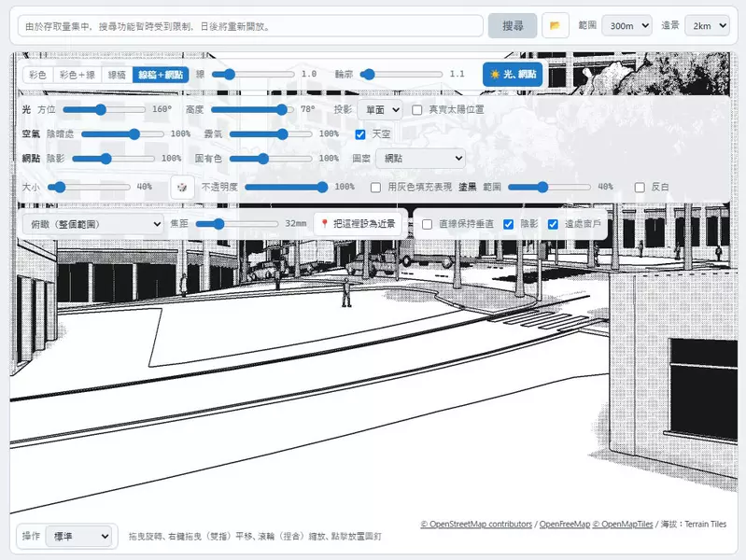Click the 塗黑 範圍 slider
746x560 pixels.
pyautogui.click(x=550, y=187)
